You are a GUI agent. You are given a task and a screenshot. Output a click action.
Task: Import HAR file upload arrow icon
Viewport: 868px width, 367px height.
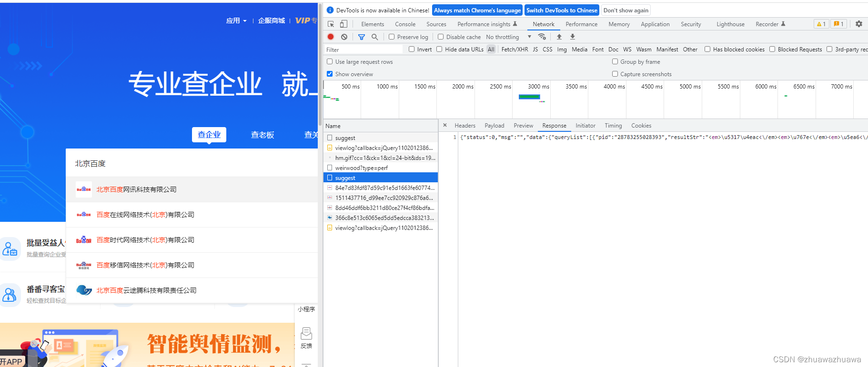(559, 37)
